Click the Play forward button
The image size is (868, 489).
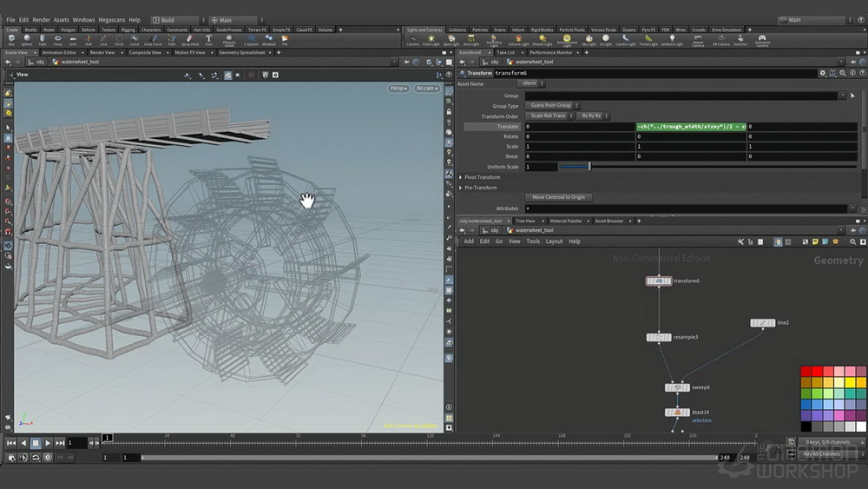(48, 443)
